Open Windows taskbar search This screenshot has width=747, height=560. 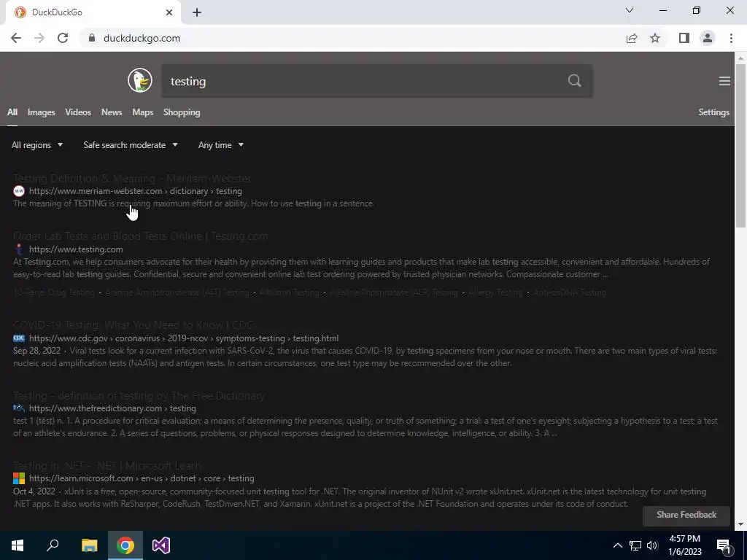coord(53,545)
